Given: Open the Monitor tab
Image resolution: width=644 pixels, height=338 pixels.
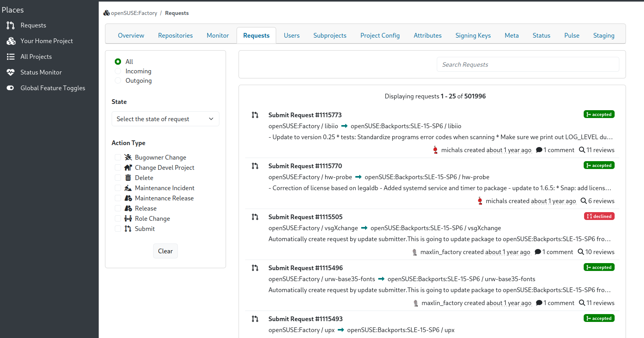Looking at the screenshot, I should 218,35.
